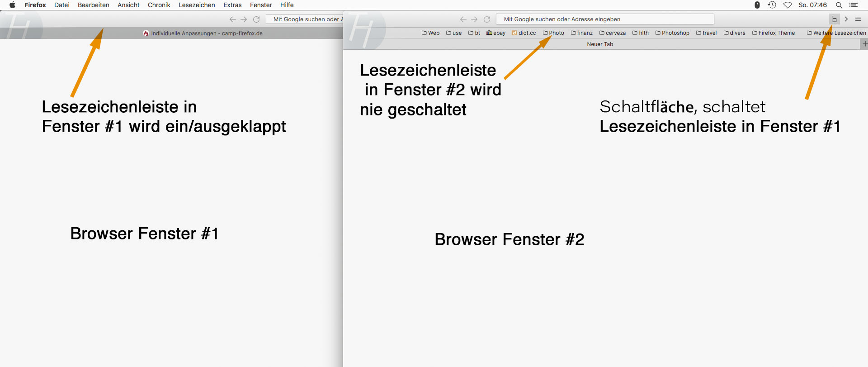Screen dimensions: 868x367
Task: Open the dict.cc bookmark
Action: (524, 33)
